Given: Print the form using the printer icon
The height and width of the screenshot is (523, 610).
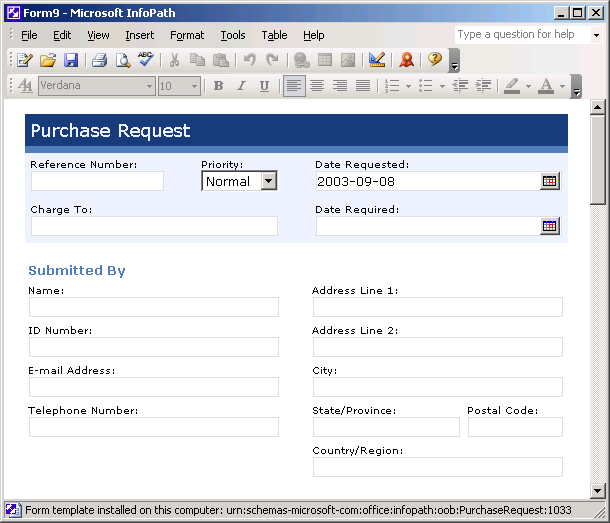Looking at the screenshot, I should click(x=99, y=60).
